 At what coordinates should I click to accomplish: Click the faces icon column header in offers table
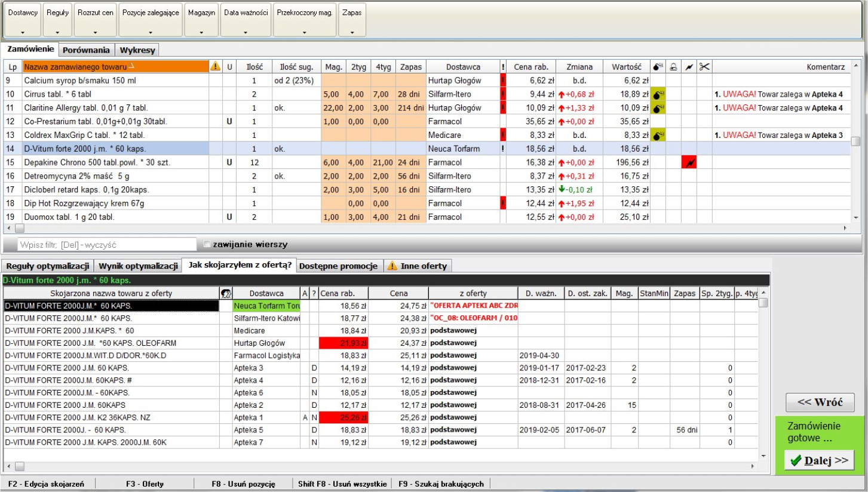[x=226, y=293]
